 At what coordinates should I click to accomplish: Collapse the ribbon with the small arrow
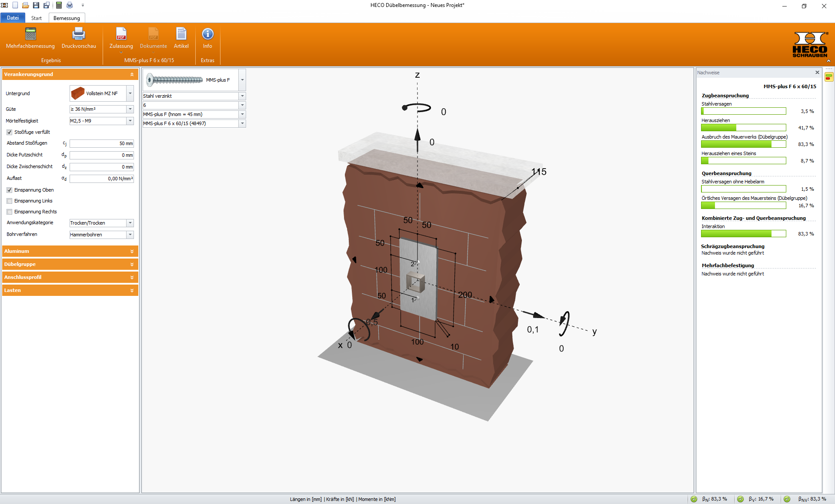click(x=828, y=61)
